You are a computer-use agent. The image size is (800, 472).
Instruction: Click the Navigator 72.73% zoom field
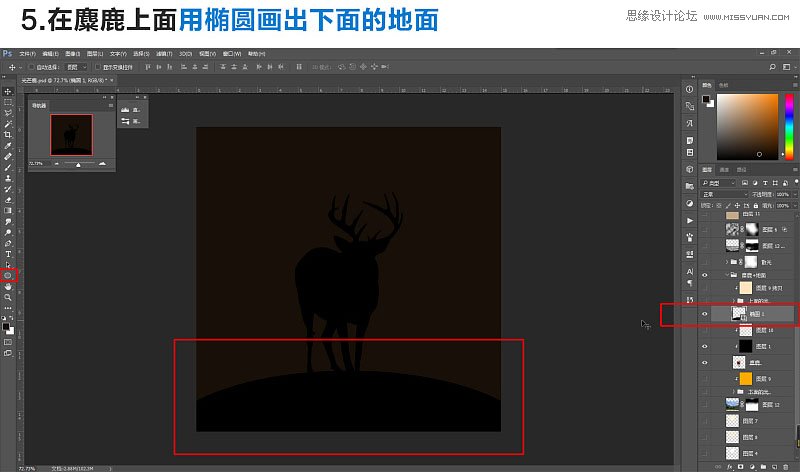(37, 163)
